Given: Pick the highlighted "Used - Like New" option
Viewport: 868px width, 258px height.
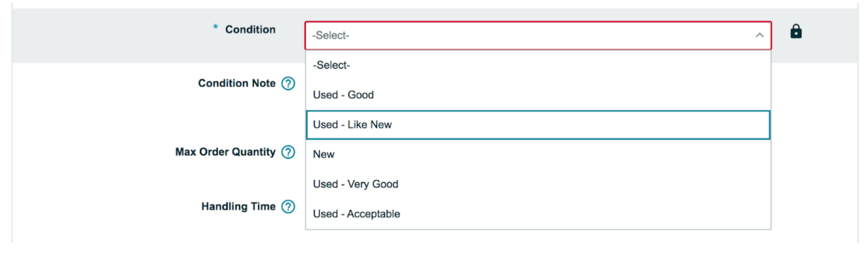Looking at the screenshot, I should [x=538, y=125].
